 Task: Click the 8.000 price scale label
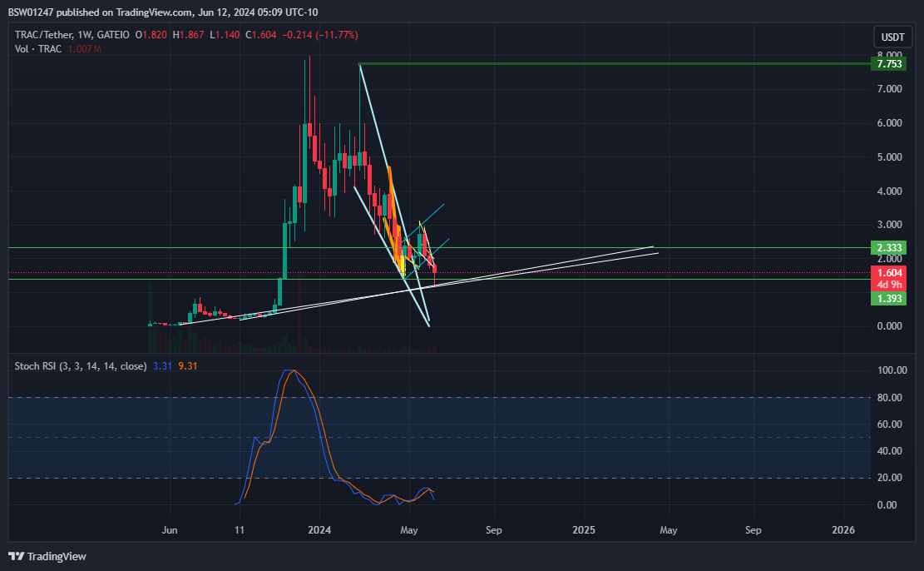[x=889, y=55]
